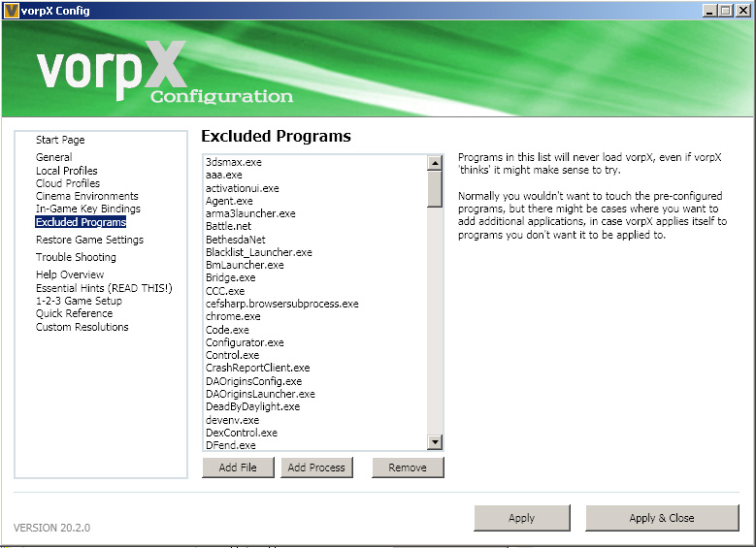756x548 pixels.
Task: Click the vorpX title bar icon
Action: (11, 11)
